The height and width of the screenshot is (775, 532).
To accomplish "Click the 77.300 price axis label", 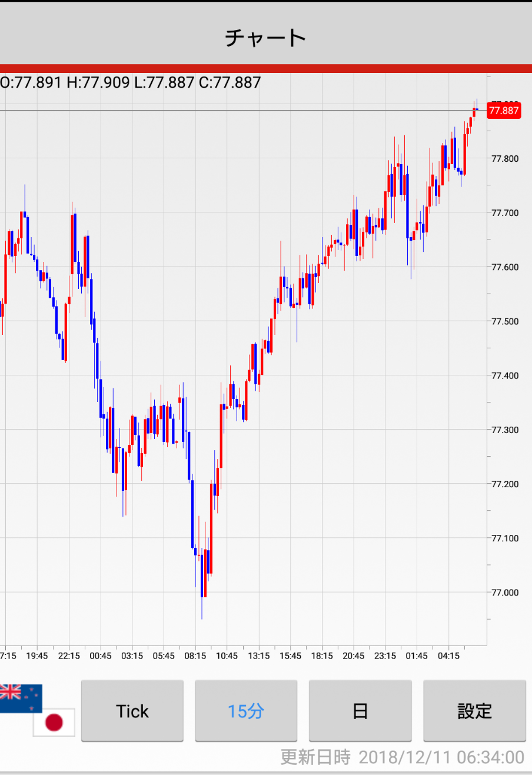I will 505,430.
